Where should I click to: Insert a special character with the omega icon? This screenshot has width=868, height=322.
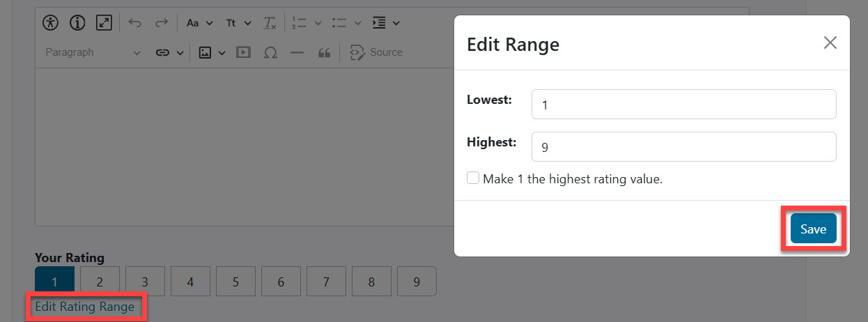coord(270,52)
